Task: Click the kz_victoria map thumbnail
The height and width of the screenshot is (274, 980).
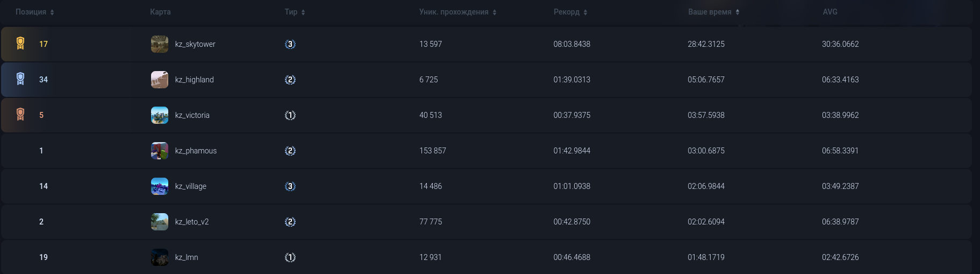Action: [x=160, y=115]
